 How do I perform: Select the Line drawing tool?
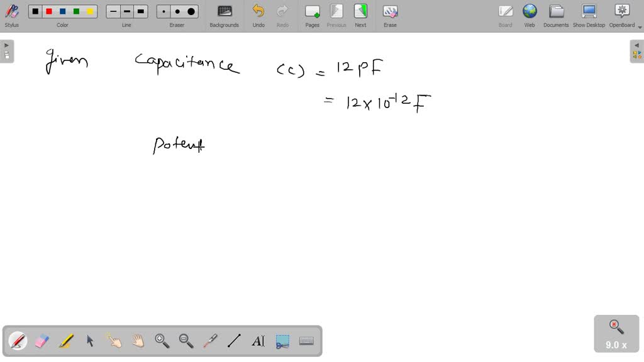pyautogui.click(x=234, y=341)
